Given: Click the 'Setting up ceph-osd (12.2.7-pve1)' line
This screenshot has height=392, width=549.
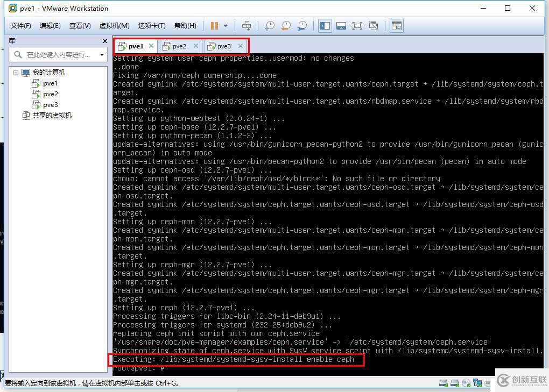Looking at the screenshot, I should click(x=192, y=170).
